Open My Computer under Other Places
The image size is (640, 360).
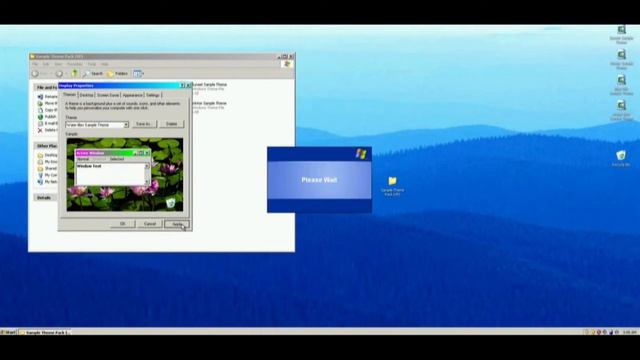[x=47, y=175]
